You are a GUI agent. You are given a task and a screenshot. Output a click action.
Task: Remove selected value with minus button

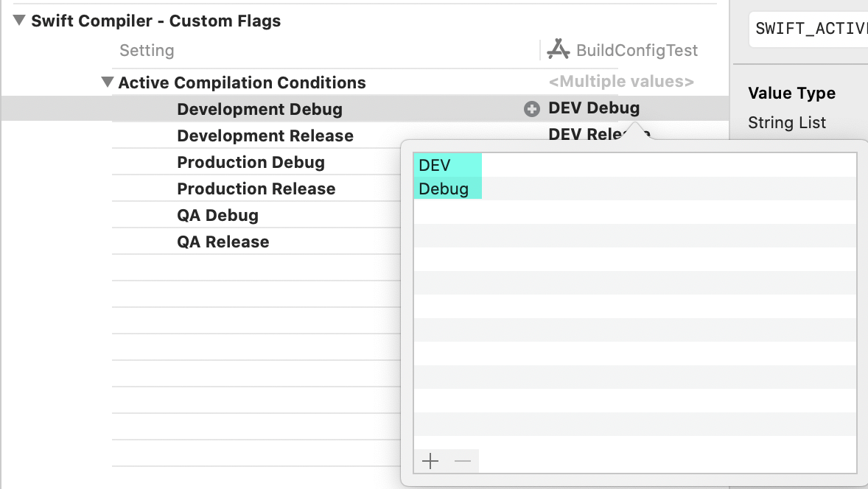coord(463,461)
